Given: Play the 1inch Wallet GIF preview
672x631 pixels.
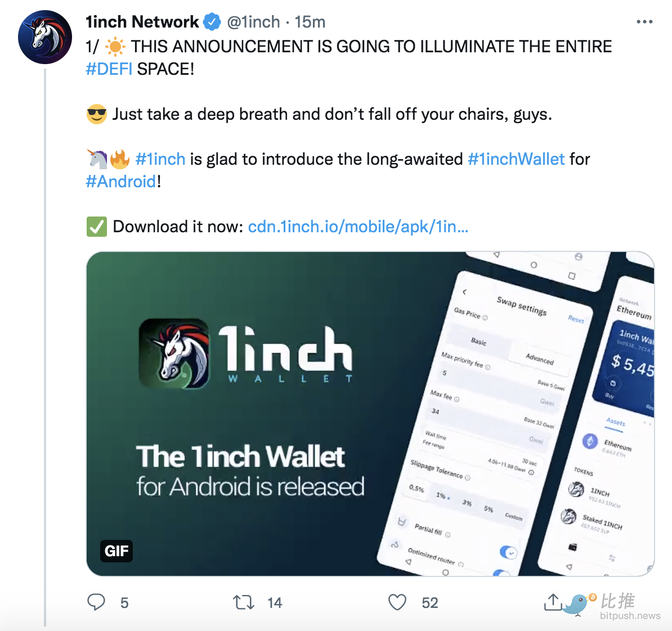Looking at the screenshot, I should [x=370, y=414].
